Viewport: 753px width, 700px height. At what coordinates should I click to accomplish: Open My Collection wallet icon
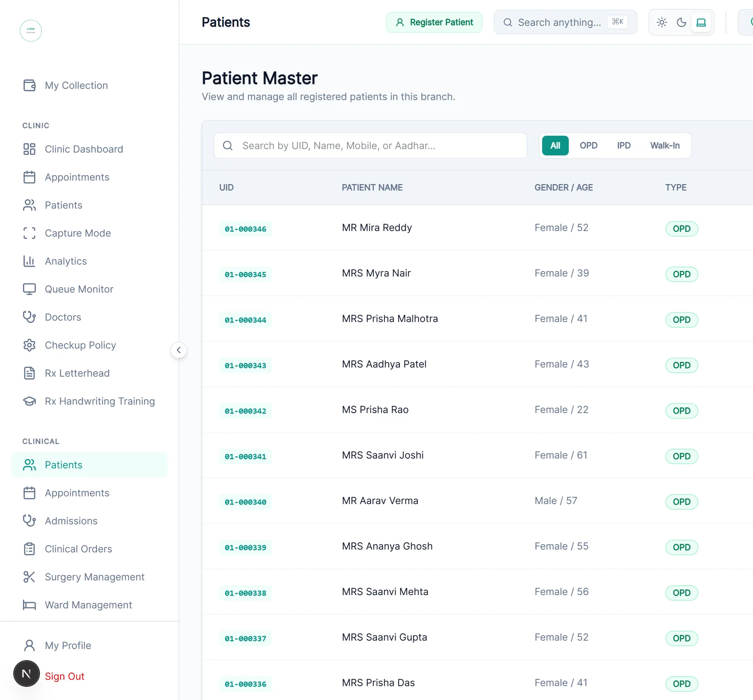tap(29, 85)
